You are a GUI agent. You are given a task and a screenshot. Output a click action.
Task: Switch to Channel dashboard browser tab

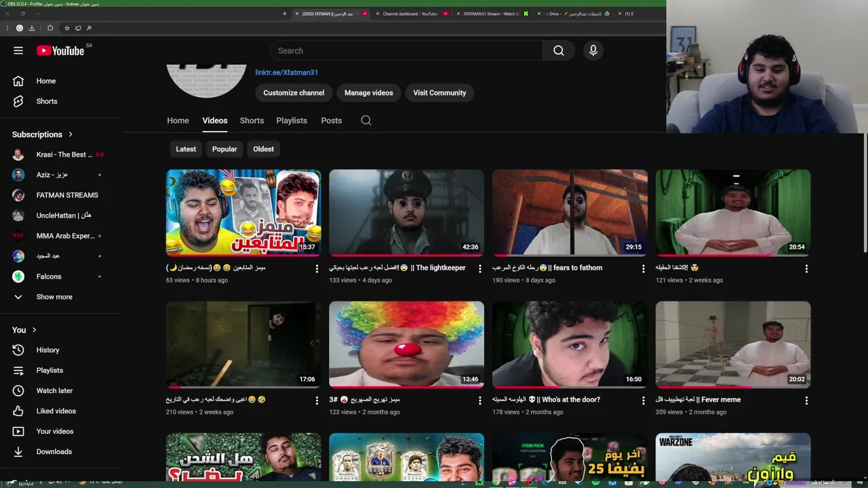coord(410,14)
